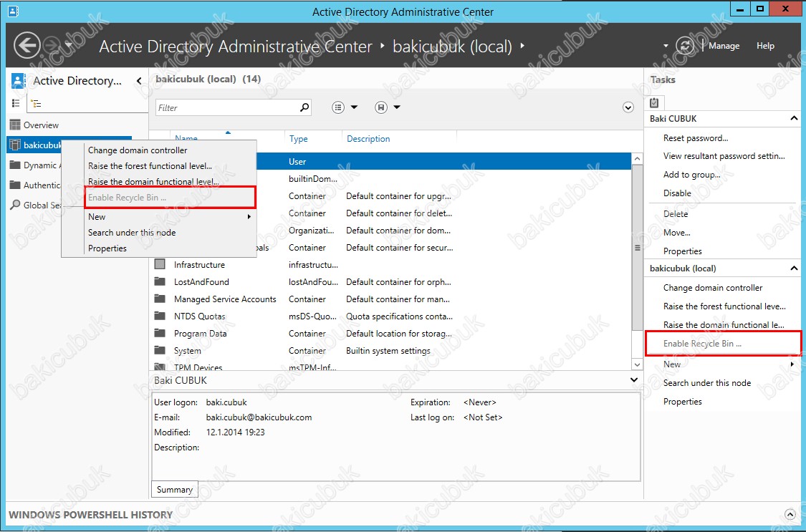
Task: Click the Tasks pane clipboard icon
Action: pyautogui.click(x=654, y=102)
